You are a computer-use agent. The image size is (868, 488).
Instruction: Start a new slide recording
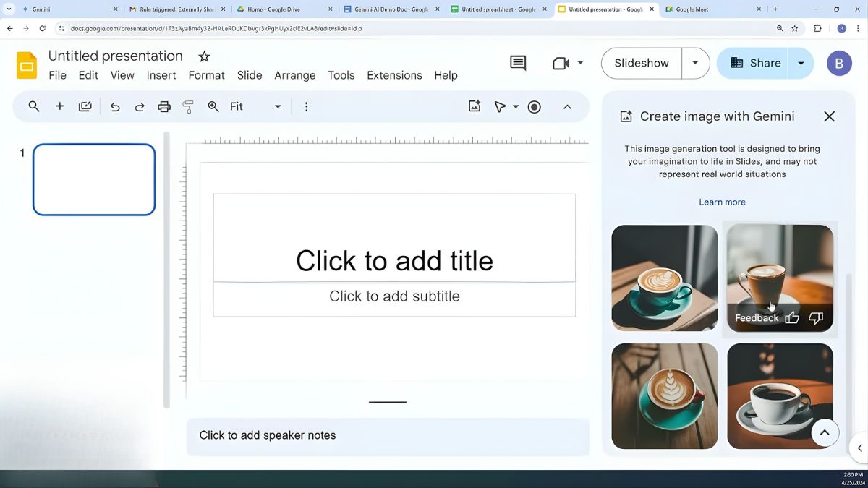tap(534, 106)
